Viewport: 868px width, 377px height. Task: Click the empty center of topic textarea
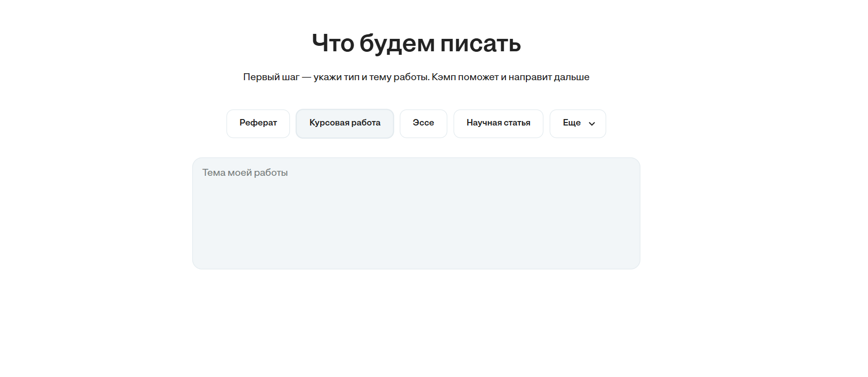pos(416,214)
